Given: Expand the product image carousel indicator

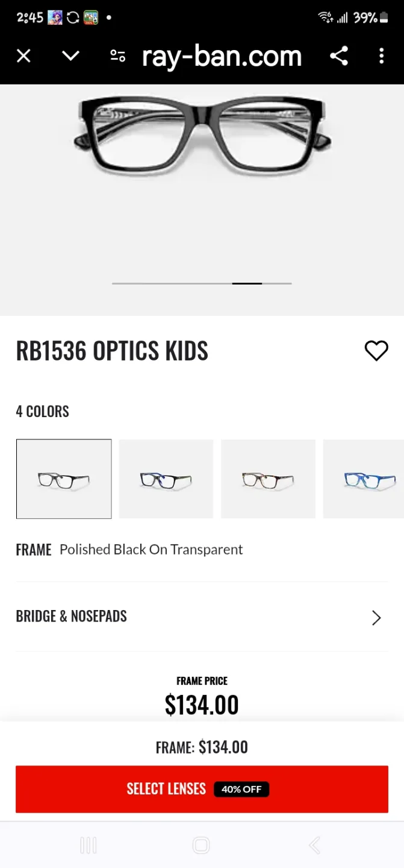Looking at the screenshot, I should click(246, 283).
